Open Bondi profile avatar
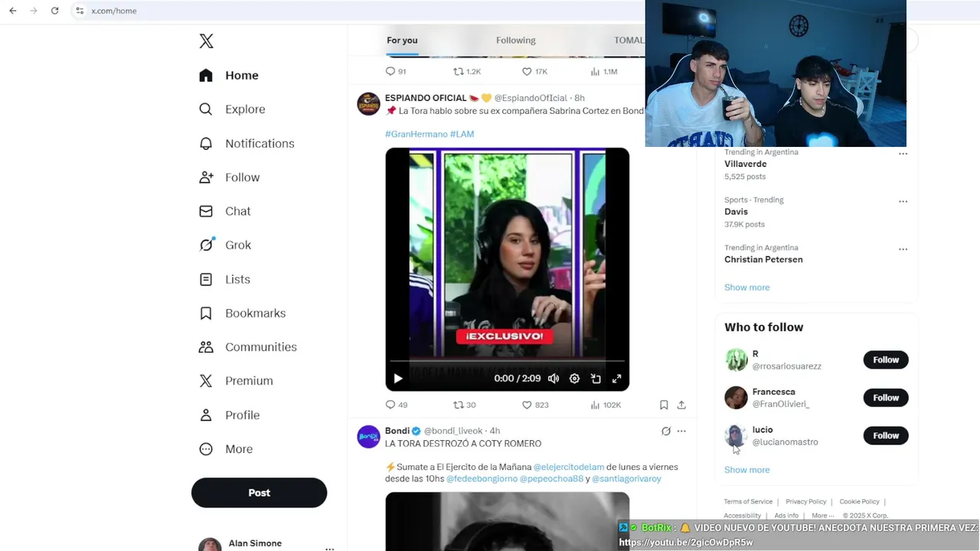Viewport: 980px width, 551px height. coord(368,436)
